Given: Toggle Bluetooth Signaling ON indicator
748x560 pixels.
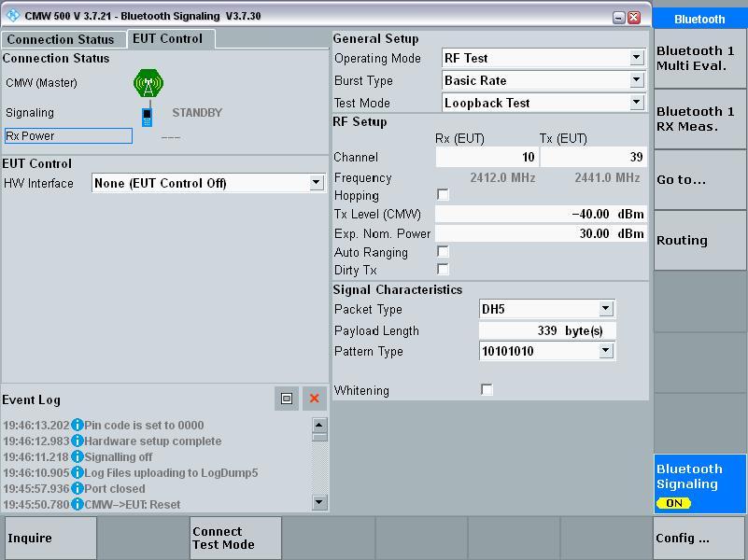Looking at the screenshot, I should point(673,503).
